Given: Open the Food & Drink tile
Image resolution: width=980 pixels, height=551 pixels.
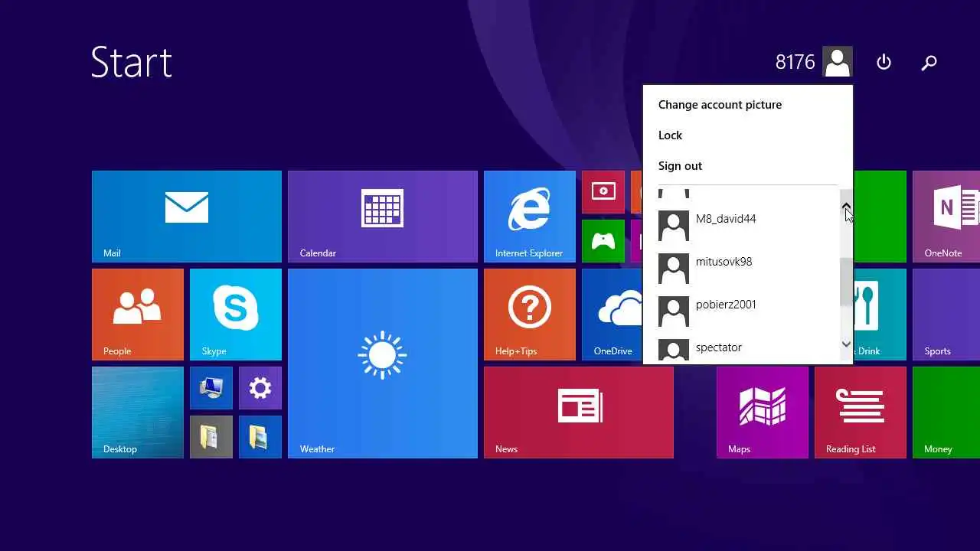Looking at the screenshot, I should pos(880,315).
